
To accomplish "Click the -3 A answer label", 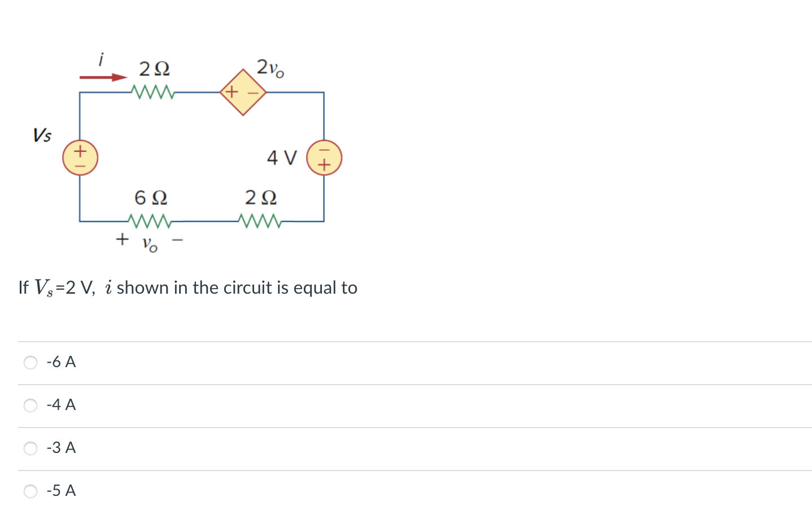I will tap(61, 448).
